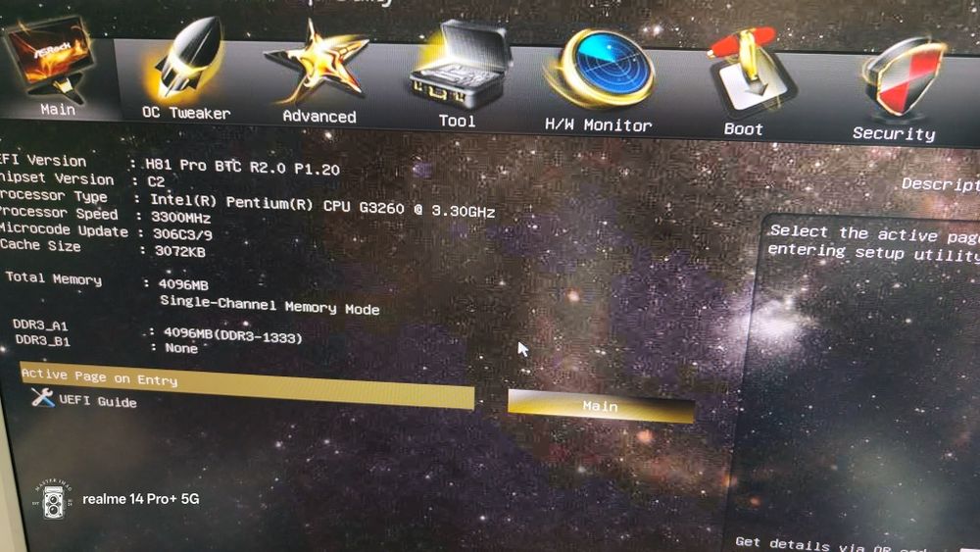The height and width of the screenshot is (552, 980).
Task: Click the DDR3_A1 label
Action: tap(40, 325)
